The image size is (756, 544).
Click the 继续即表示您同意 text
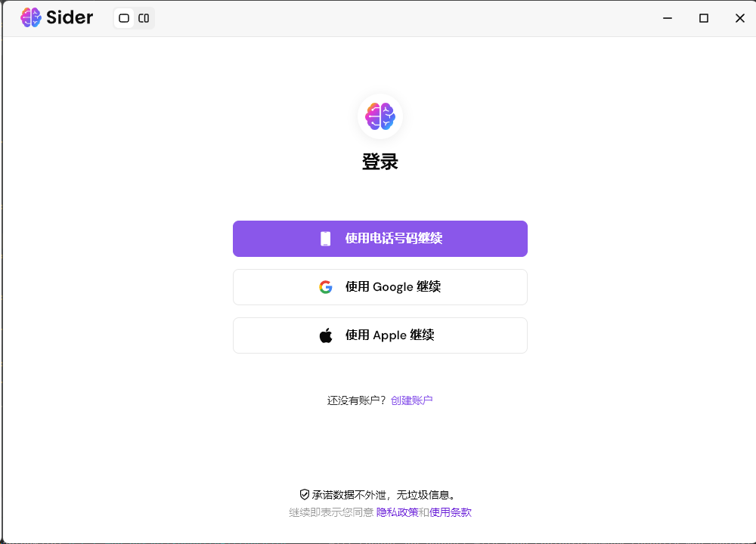click(x=331, y=512)
